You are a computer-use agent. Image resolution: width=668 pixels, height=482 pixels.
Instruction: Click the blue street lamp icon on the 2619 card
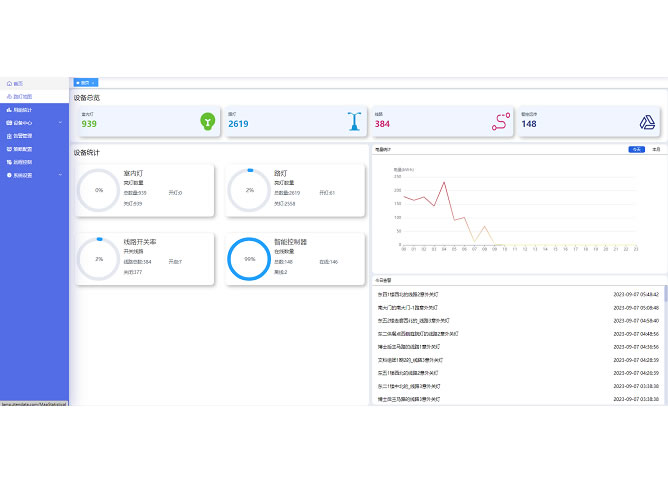(x=353, y=121)
